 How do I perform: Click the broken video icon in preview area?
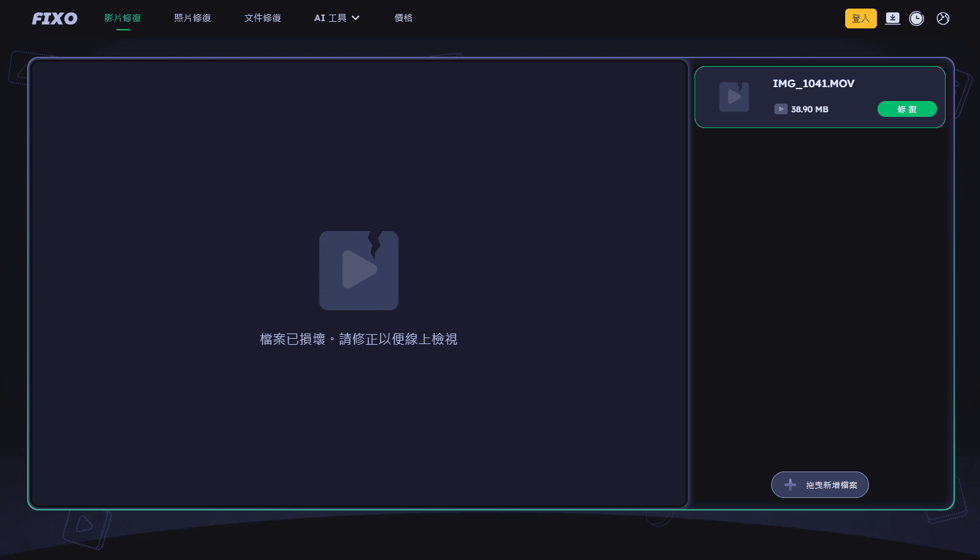pos(359,270)
